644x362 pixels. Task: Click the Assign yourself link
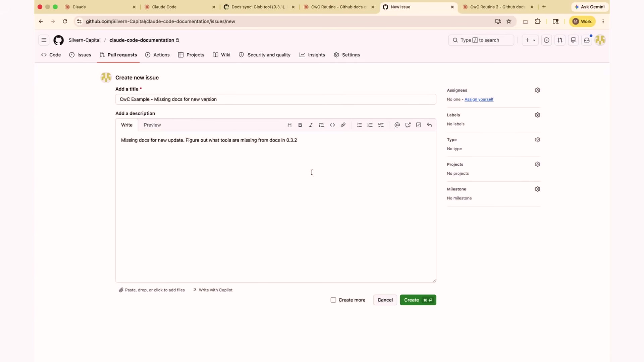pos(479,100)
